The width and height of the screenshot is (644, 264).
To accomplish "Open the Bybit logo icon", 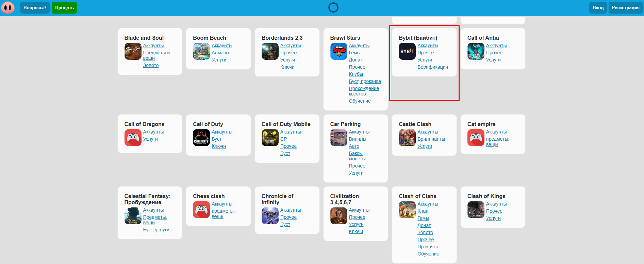I will coord(407,51).
